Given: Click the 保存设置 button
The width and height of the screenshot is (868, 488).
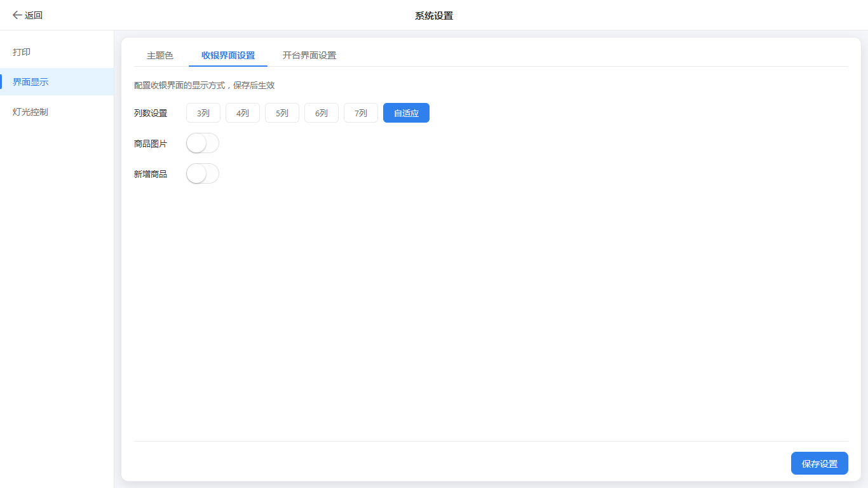Looking at the screenshot, I should 820,463.
